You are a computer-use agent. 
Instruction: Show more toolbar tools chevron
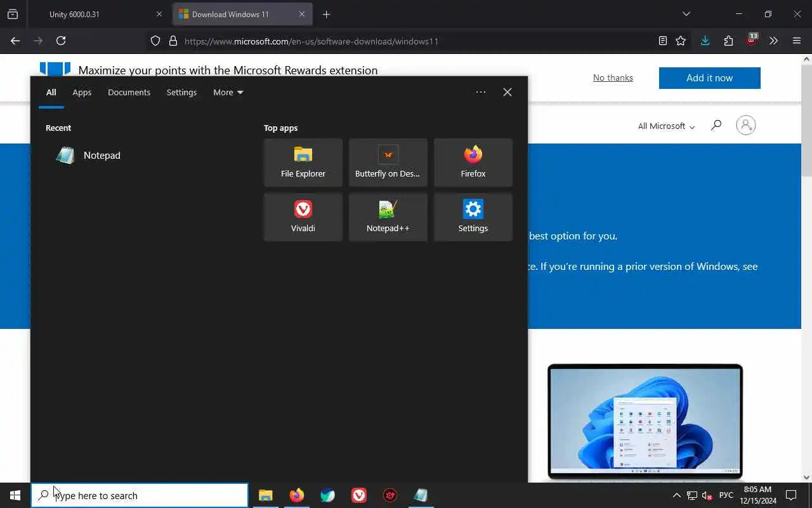point(773,41)
